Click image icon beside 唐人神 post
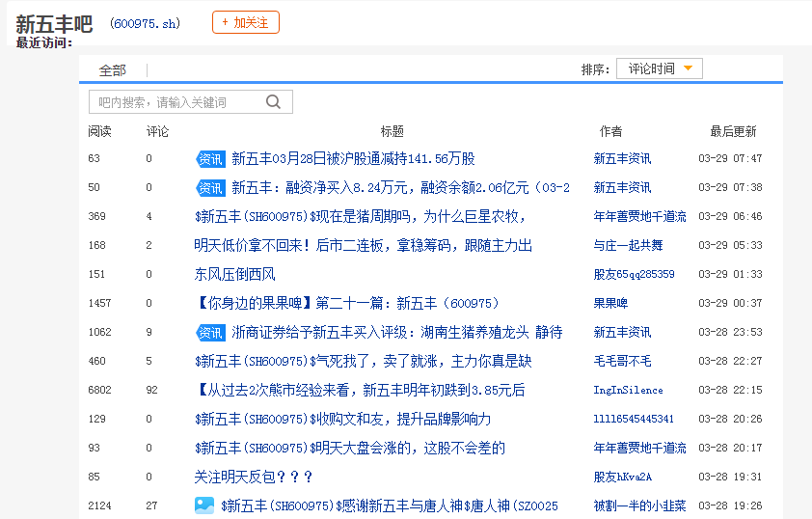The width and height of the screenshot is (812, 519). click(204, 505)
